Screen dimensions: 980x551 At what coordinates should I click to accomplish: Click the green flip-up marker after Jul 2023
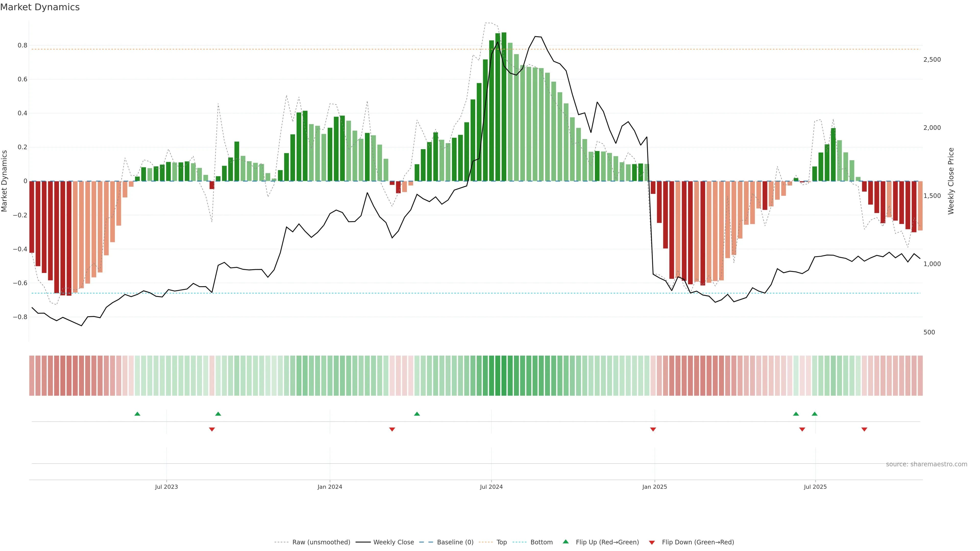click(218, 414)
